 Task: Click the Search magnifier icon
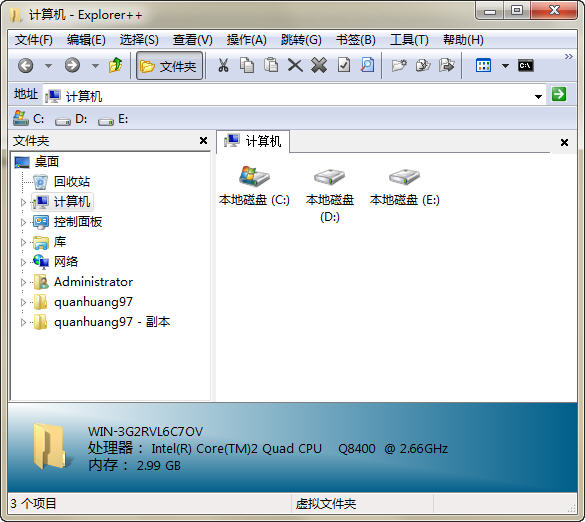click(367, 66)
